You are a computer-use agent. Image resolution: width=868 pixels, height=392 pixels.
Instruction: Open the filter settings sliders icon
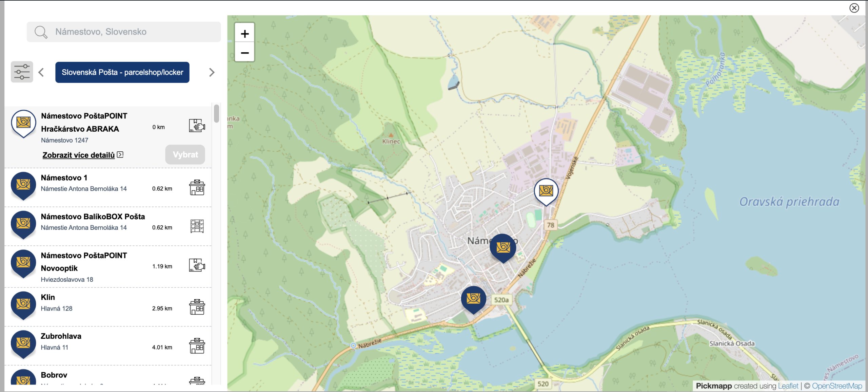22,72
